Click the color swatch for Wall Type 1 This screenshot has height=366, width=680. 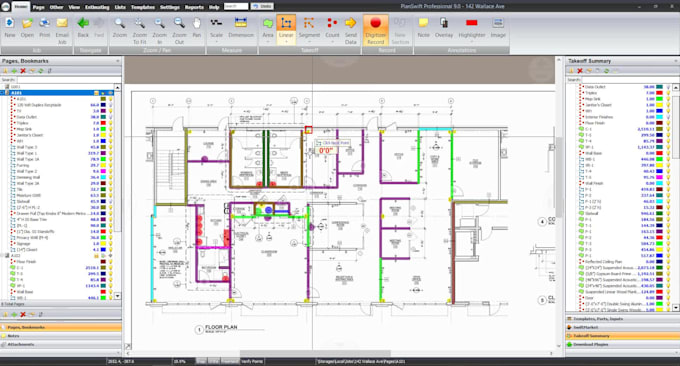coord(103,153)
